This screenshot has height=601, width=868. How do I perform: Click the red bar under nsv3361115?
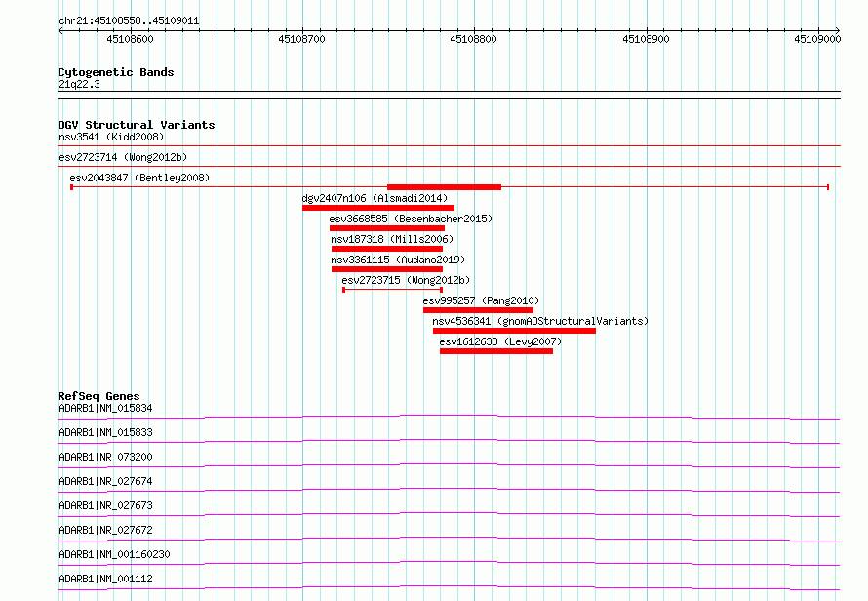[387, 269]
